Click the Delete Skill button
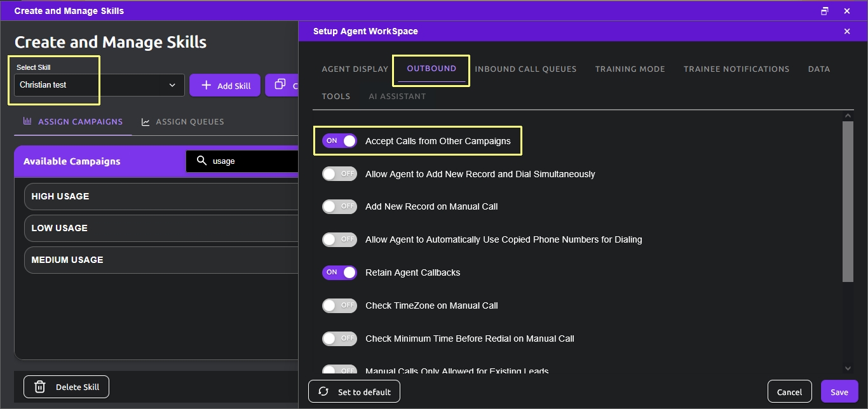 coord(66,387)
